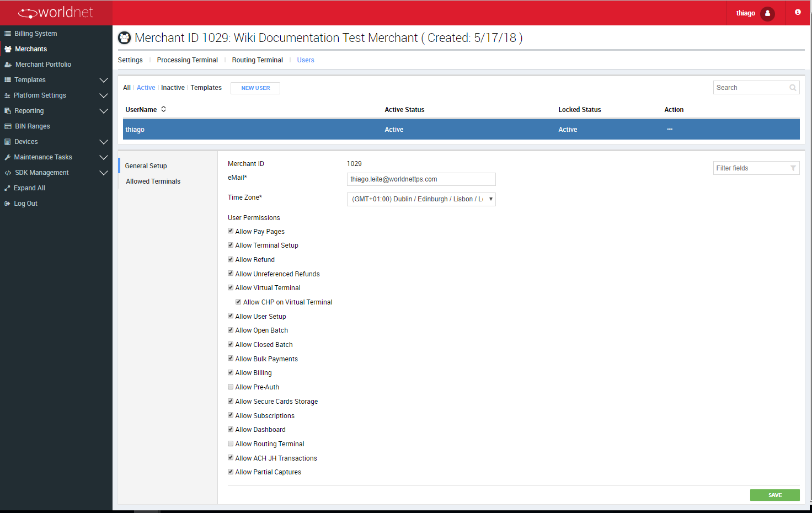Toggle Allow Unreferenced Refunds

point(231,274)
